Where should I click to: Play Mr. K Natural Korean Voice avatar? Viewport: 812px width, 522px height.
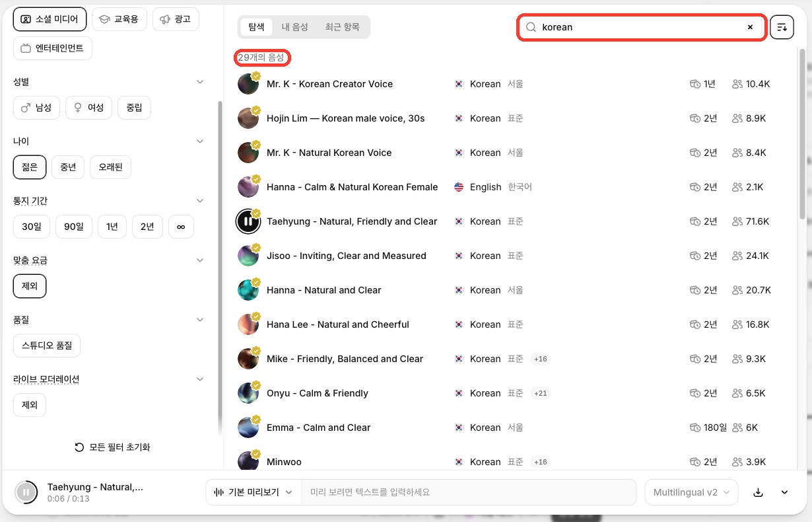(x=248, y=153)
